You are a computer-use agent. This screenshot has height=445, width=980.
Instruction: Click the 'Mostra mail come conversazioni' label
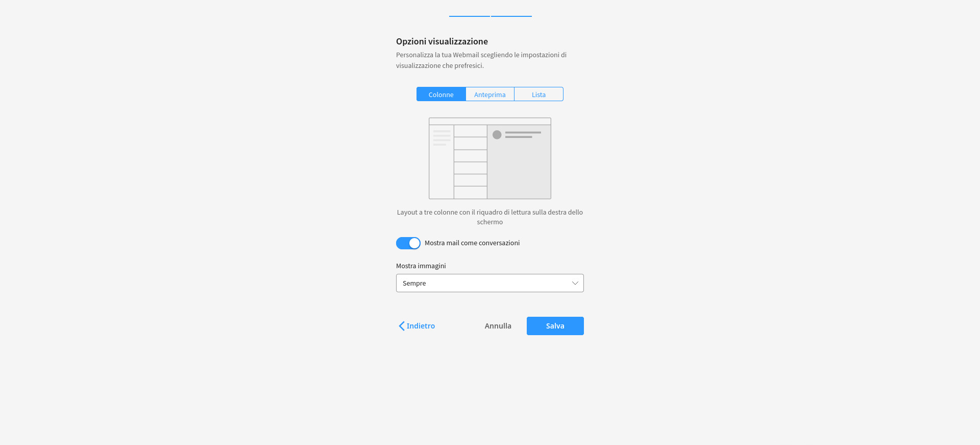472,243
